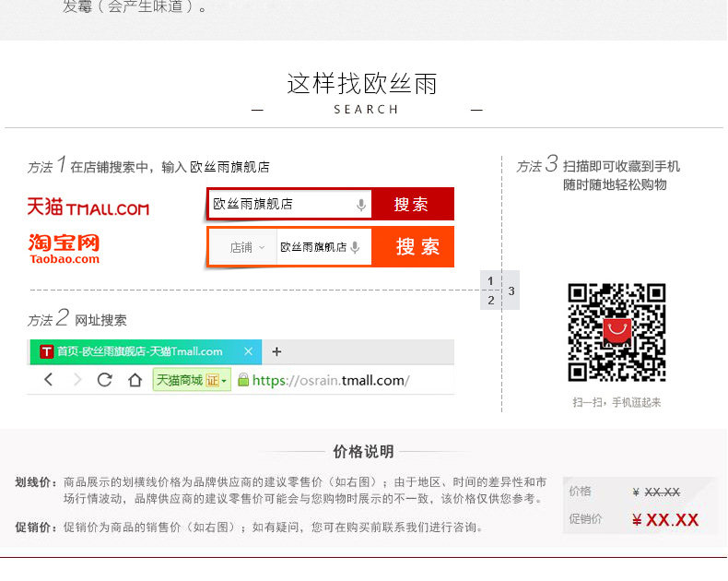728x581 pixels.
Task: Click the orange Taobao 搜索 button
Action: click(x=413, y=247)
